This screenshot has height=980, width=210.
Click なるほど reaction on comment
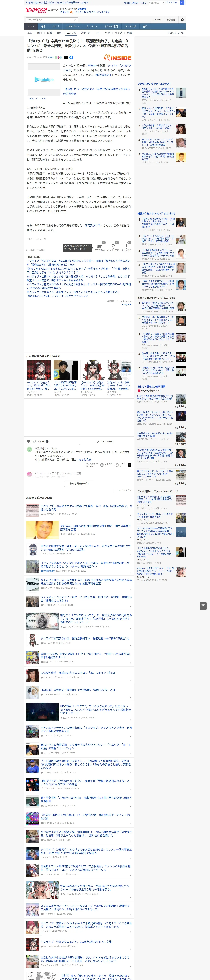point(106,465)
